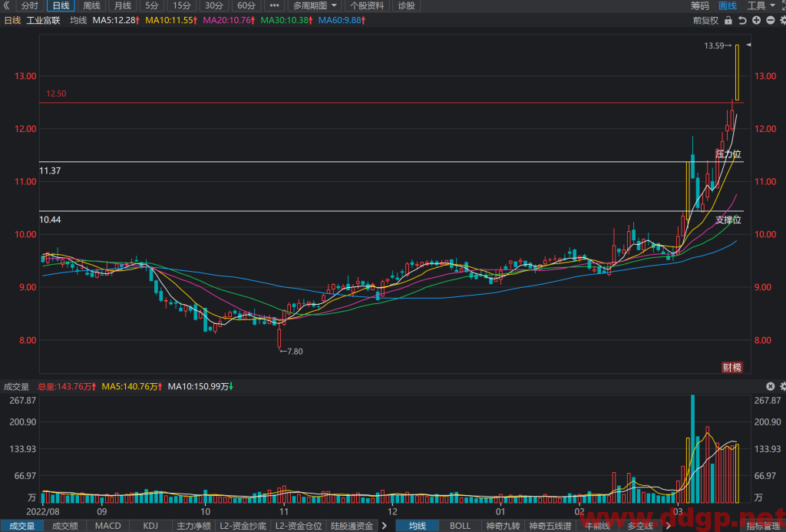Image resolution: width=786 pixels, height=532 pixels.
Task: Select the 成交额 indicator tab
Action: 65,526
